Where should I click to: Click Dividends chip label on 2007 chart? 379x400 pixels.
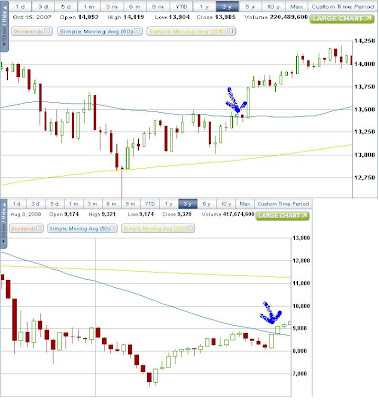tap(28, 31)
